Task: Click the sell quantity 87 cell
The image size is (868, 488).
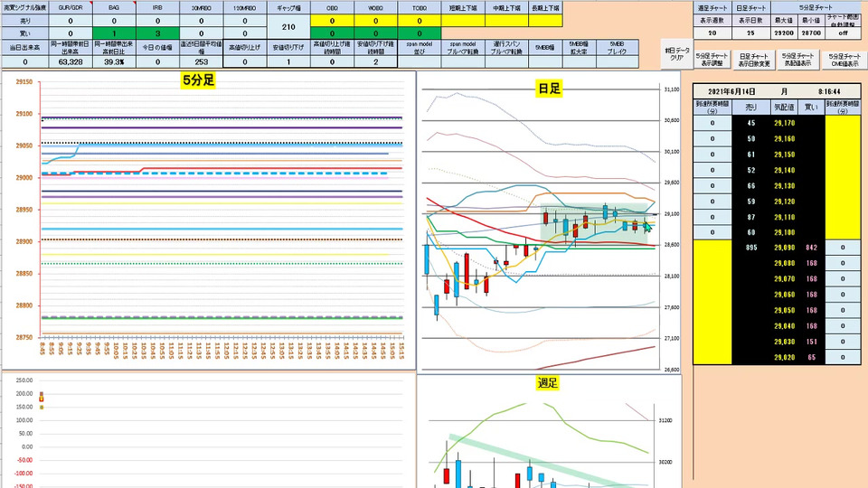Action: [x=750, y=217]
